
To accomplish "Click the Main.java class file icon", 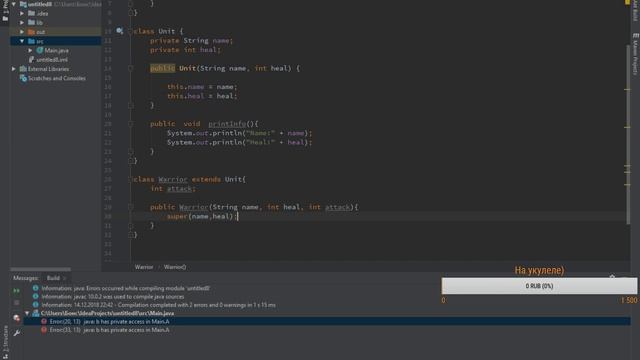I will 40,50.
